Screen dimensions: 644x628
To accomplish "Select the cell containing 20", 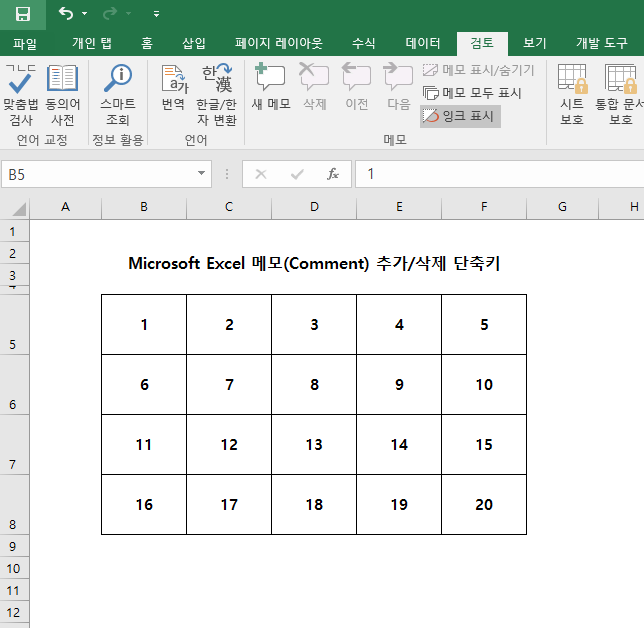I will [x=484, y=504].
